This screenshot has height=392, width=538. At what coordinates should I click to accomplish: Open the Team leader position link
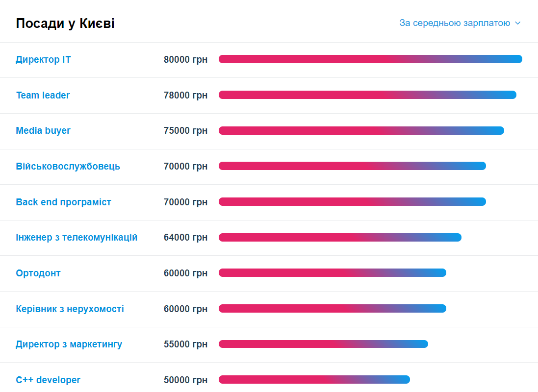(x=43, y=95)
